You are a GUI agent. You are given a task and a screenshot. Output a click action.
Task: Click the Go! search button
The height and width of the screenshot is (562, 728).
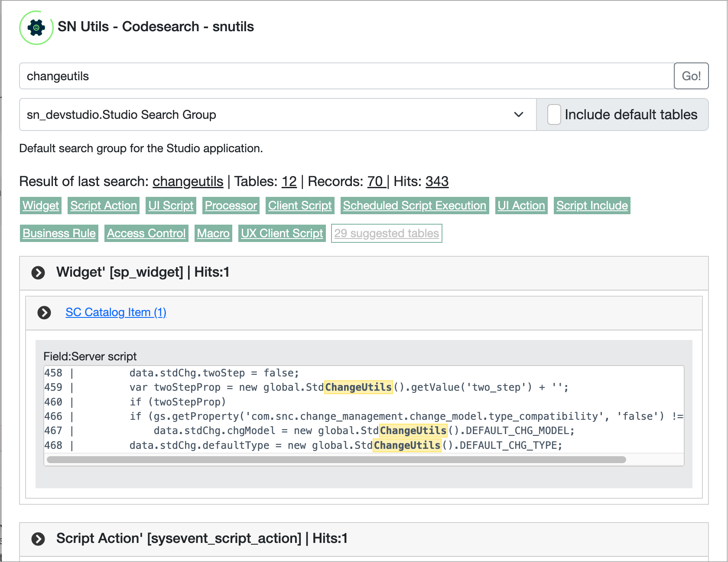point(691,75)
